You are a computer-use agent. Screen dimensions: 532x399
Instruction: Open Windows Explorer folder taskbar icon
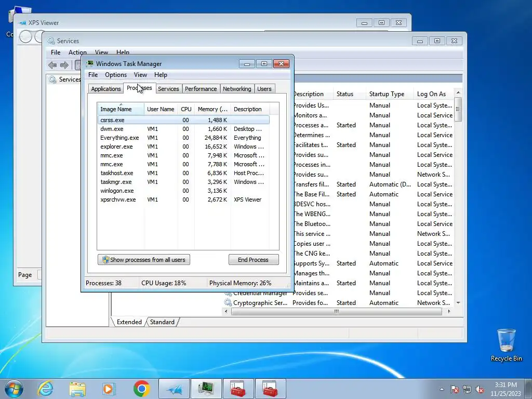pos(77,389)
